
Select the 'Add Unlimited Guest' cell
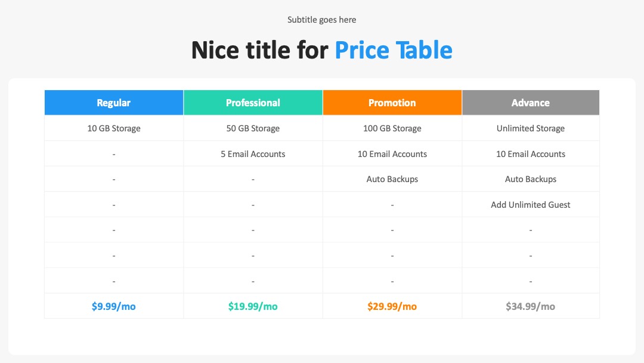tap(531, 205)
